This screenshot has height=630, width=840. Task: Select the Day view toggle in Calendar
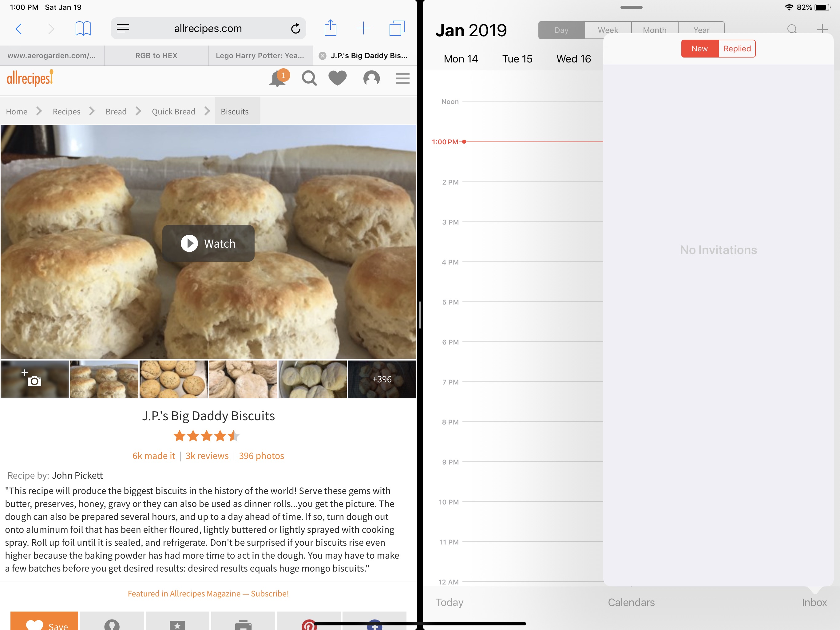561,30
